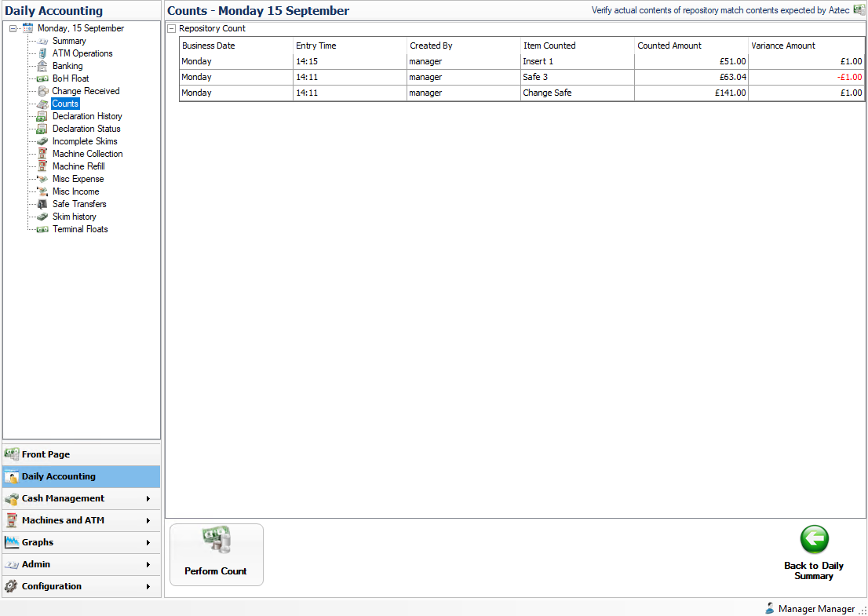
Task: Collapse the Monday, 15 September tree node
Action: pyautogui.click(x=13, y=29)
